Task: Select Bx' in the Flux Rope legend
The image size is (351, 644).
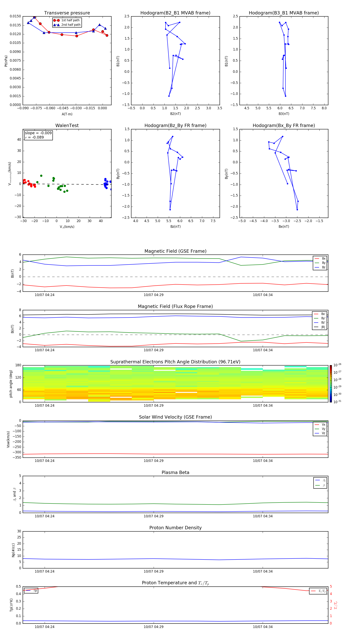Action: [320, 314]
